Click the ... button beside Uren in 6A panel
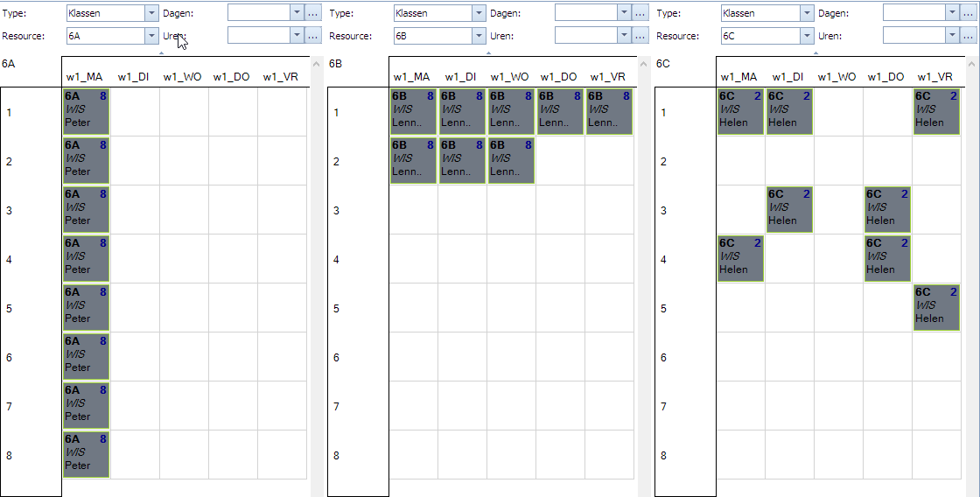The height and width of the screenshot is (497, 980). tap(313, 36)
